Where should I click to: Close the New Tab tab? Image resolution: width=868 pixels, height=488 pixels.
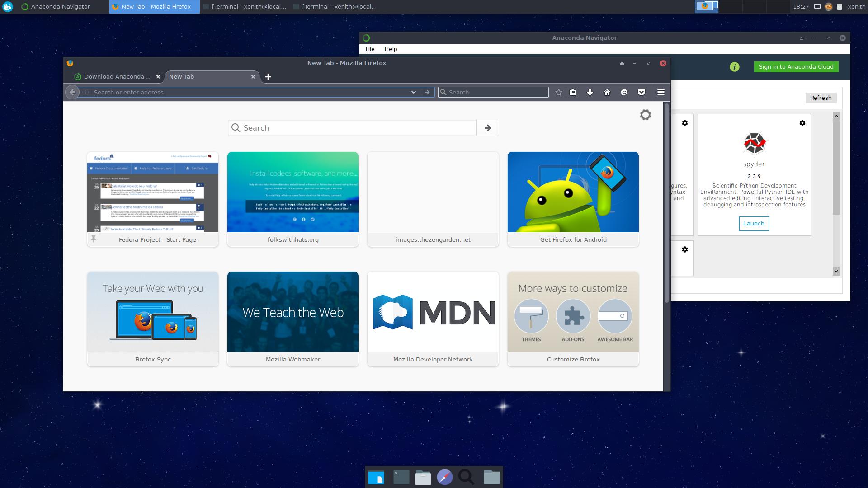tap(253, 77)
